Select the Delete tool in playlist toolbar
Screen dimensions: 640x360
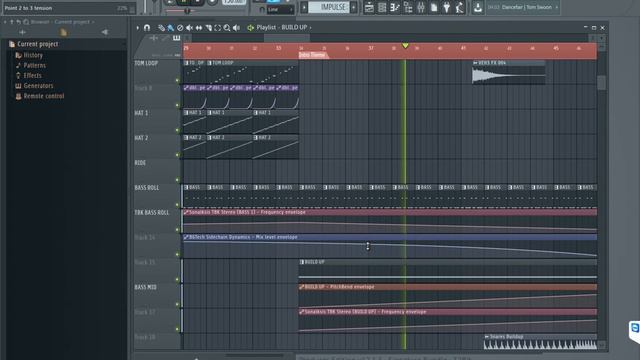coord(180,27)
